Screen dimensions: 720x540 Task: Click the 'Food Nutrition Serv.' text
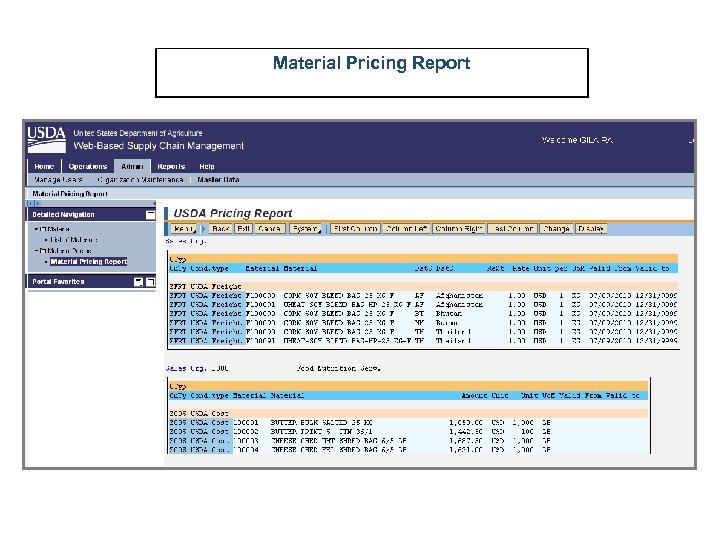pyautogui.click(x=339, y=368)
